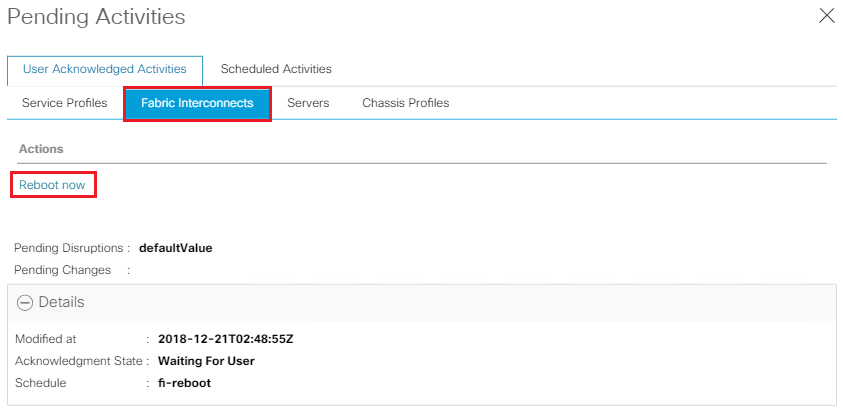843x418 pixels.
Task: Click the Details section header text
Action: 61,302
